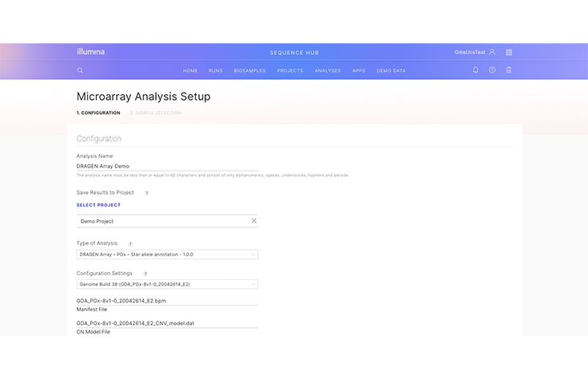Go to the Runs menu

tap(216, 70)
